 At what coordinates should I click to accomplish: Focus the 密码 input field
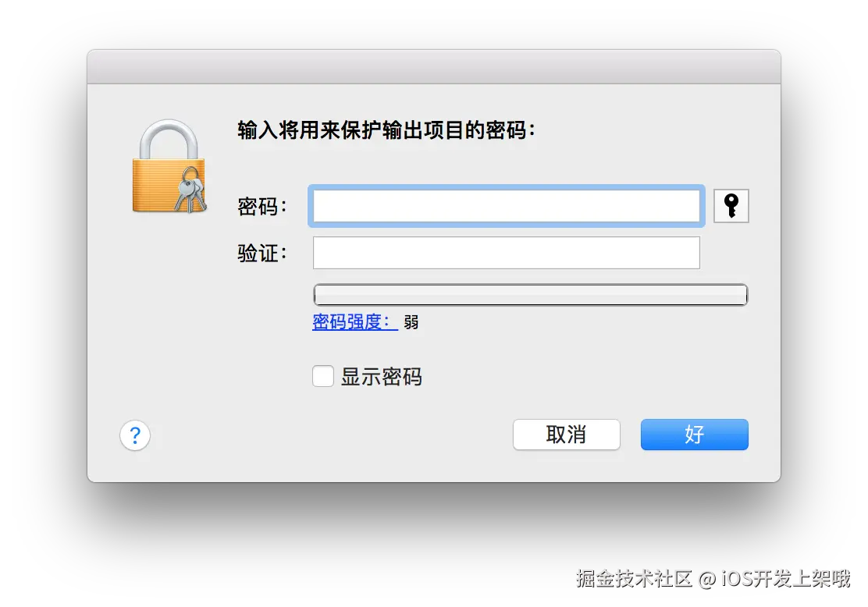click(x=506, y=206)
